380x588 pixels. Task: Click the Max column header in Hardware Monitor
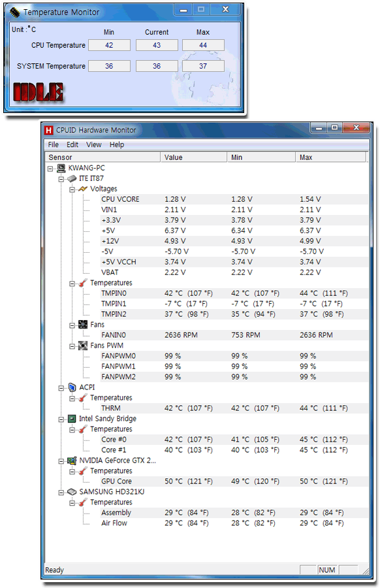point(330,157)
